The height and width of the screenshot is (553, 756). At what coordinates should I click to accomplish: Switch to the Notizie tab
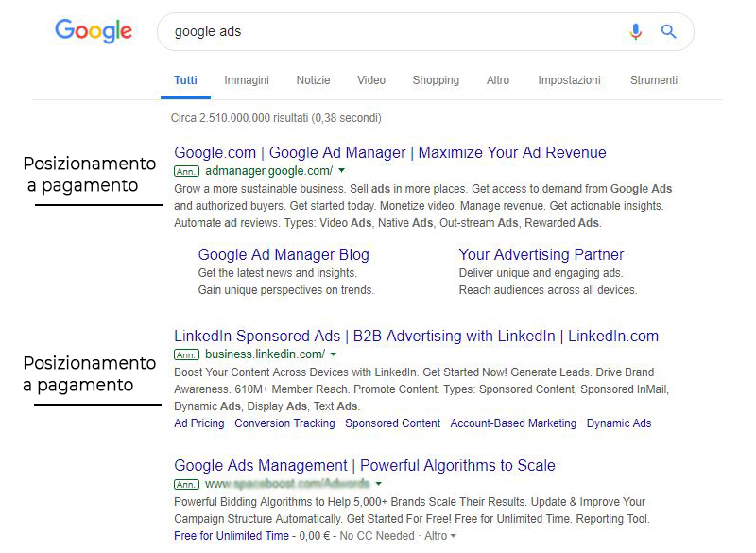(313, 80)
